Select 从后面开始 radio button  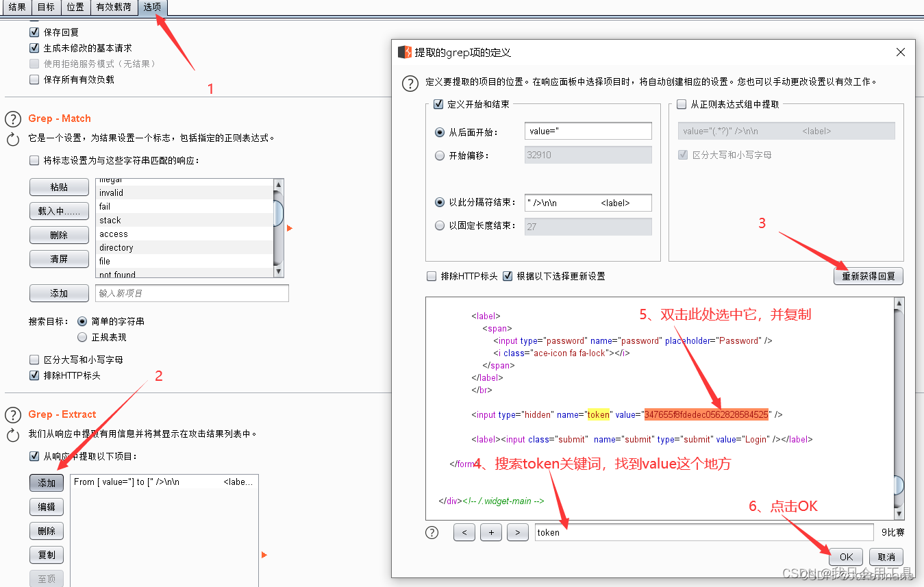click(440, 132)
